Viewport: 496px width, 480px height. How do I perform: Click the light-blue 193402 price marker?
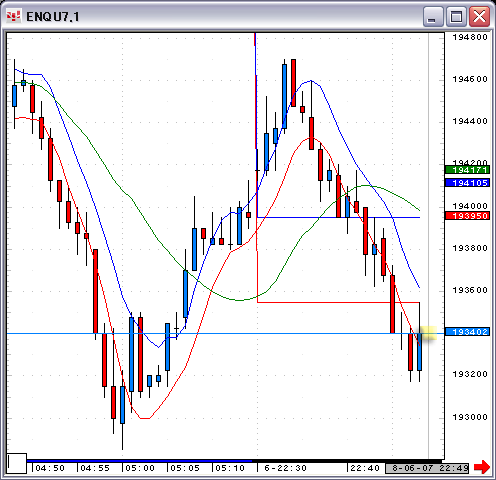[467, 332]
